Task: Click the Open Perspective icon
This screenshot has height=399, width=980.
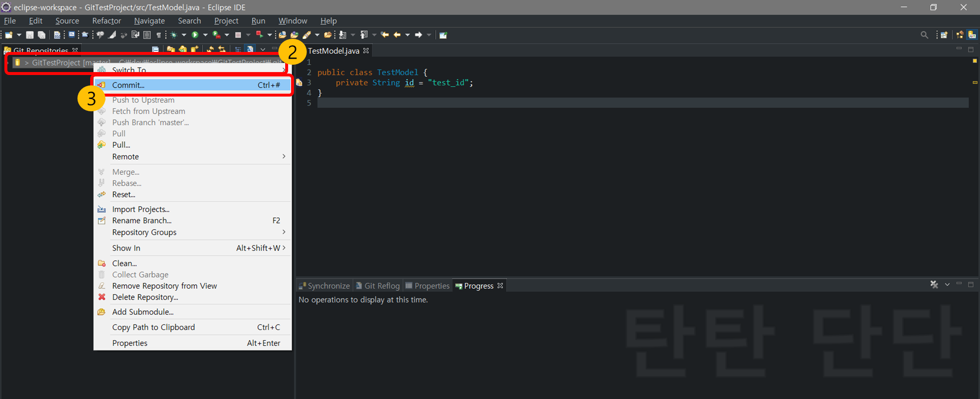Action: pyautogui.click(x=944, y=35)
